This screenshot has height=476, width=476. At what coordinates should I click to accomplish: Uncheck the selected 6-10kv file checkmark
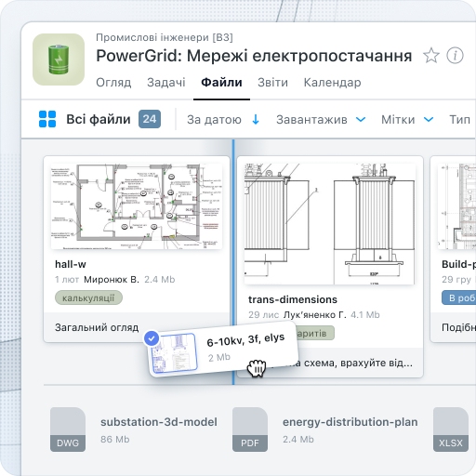[152, 338]
